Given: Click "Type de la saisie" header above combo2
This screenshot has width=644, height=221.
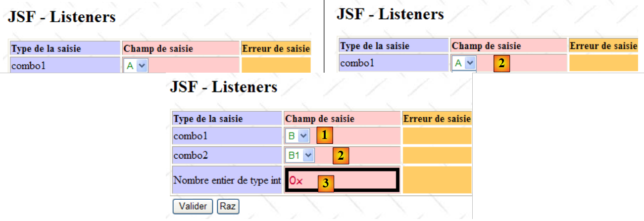Looking at the screenshot, I should click(x=208, y=119).
